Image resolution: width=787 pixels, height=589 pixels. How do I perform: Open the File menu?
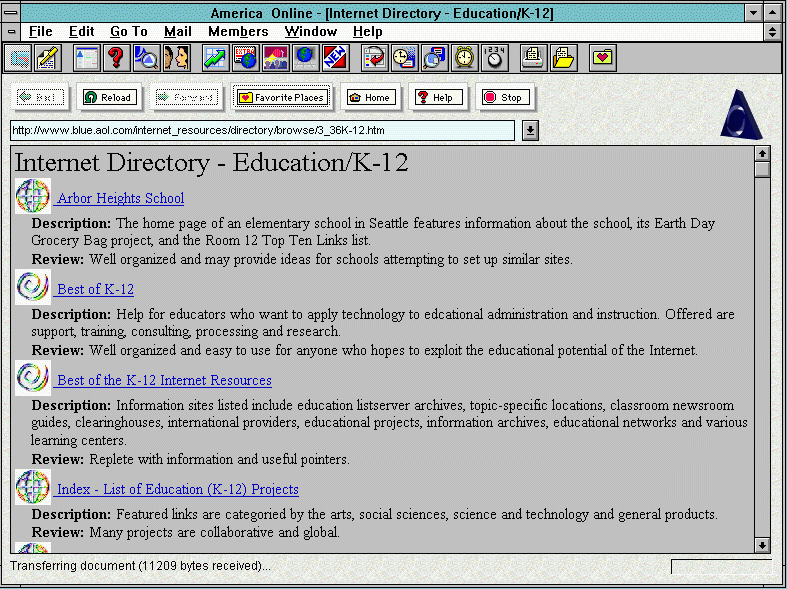point(41,32)
